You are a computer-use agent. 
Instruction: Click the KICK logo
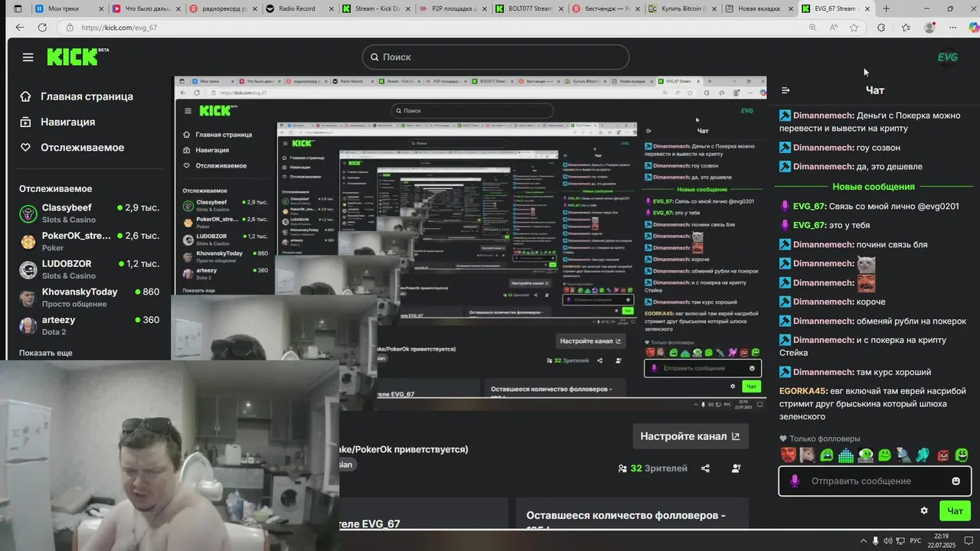point(73,57)
